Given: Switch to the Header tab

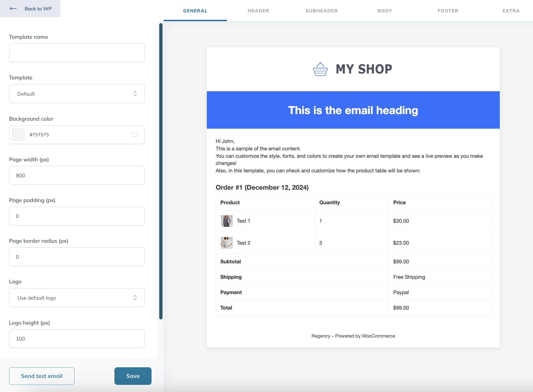Looking at the screenshot, I should click(x=258, y=11).
